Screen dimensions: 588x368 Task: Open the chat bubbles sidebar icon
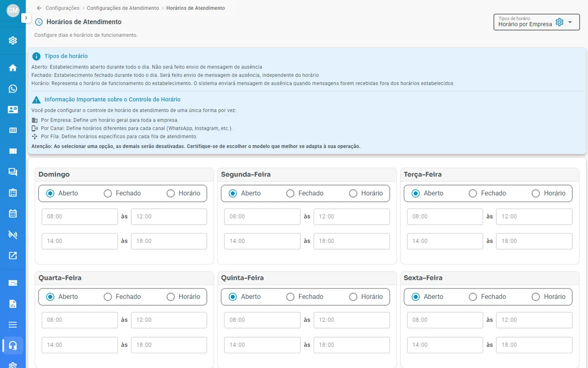click(x=13, y=172)
